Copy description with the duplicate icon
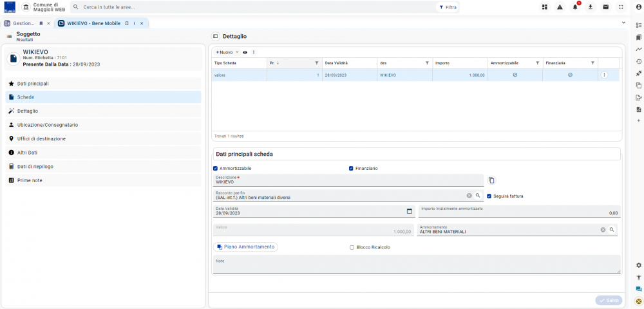 [x=491, y=180]
